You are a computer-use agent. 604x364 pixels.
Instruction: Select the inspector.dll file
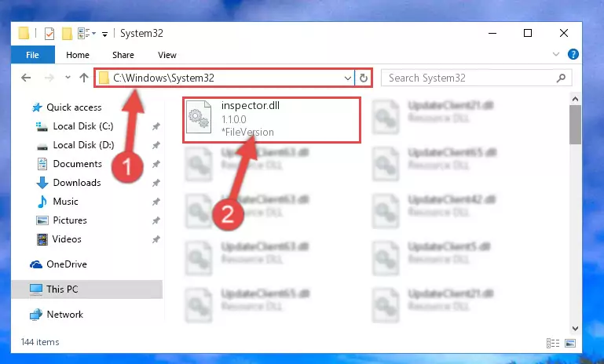point(272,120)
